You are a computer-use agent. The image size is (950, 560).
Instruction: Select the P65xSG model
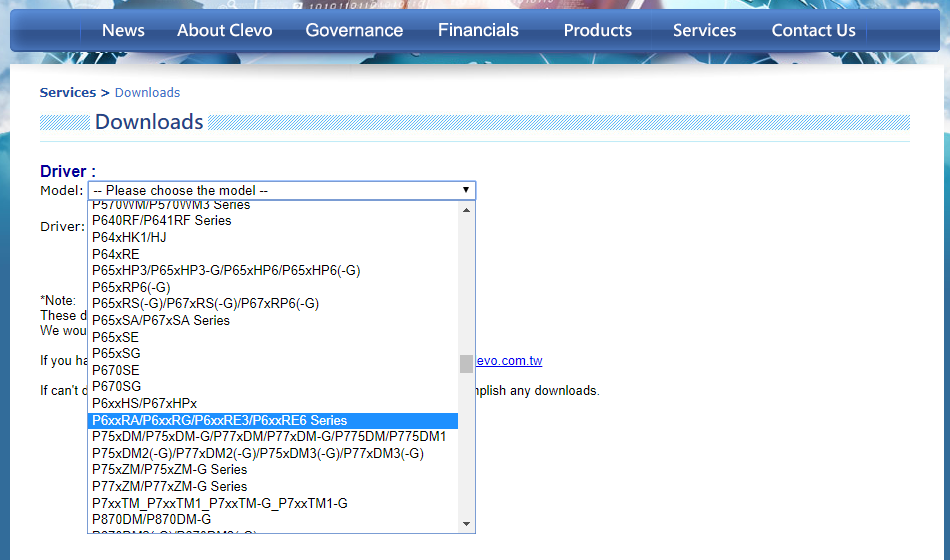click(x=273, y=353)
